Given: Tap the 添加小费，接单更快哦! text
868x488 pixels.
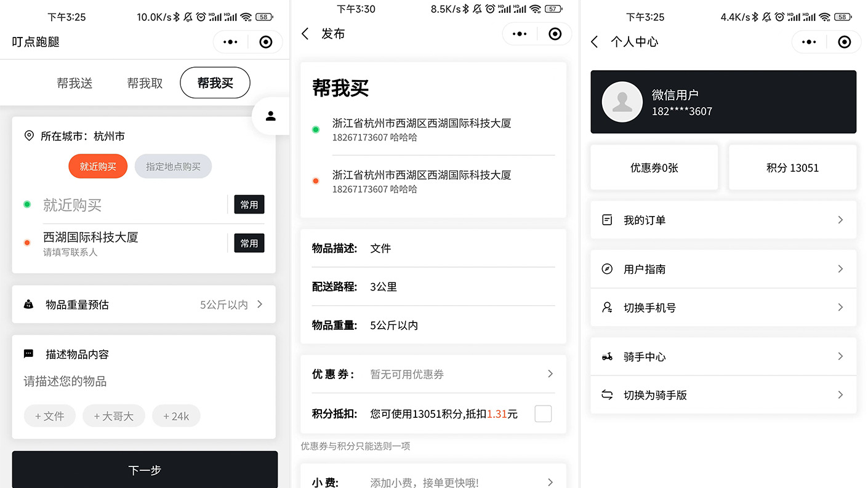Looking at the screenshot, I should tap(424, 482).
